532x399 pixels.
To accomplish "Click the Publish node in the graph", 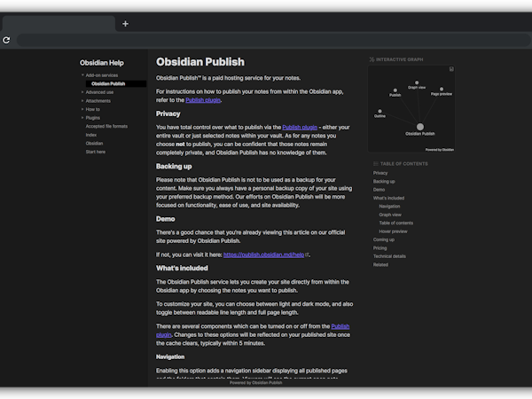I will point(395,89).
